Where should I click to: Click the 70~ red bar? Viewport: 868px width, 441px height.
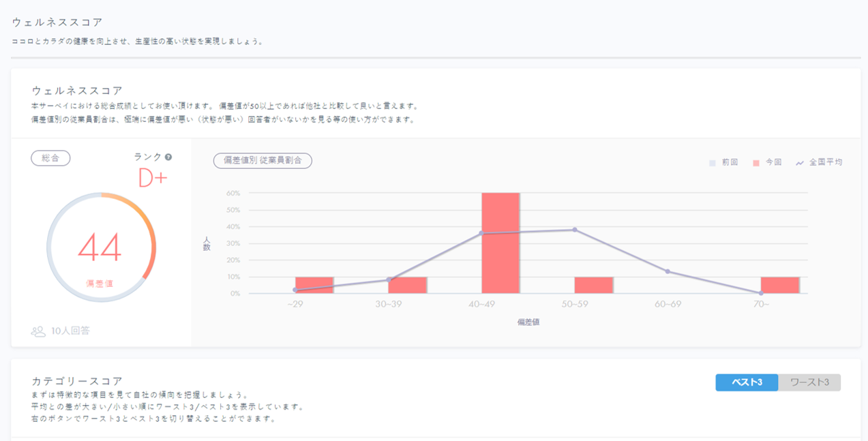779,286
